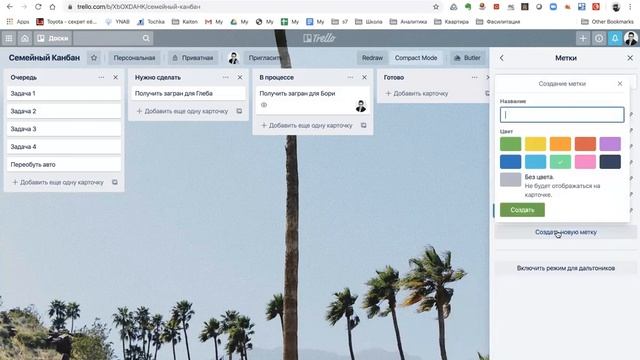
Task: Open card Задача 3
Action: [64, 129]
